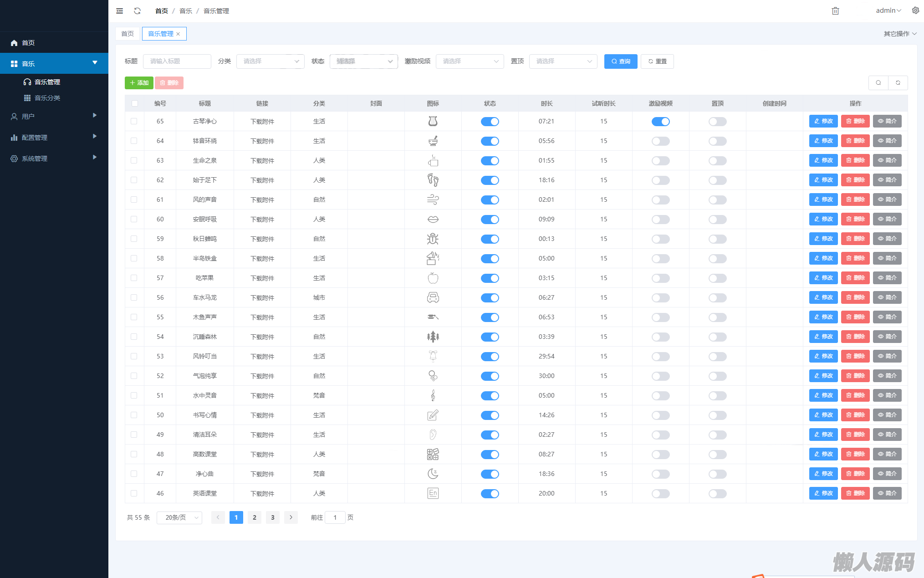Check the select-all checkbox in the table header
The height and width of the screenshot is (578, 924).
click(135, 103)
